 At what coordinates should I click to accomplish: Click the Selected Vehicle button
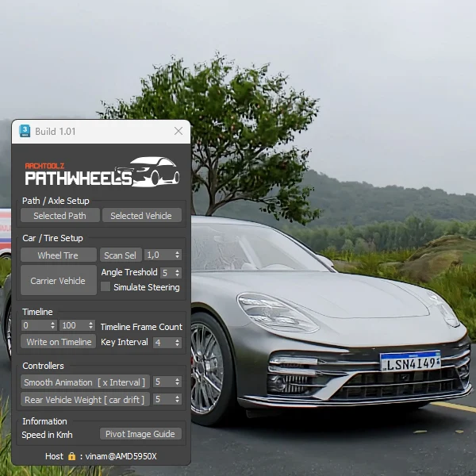(x=142, y=216)
